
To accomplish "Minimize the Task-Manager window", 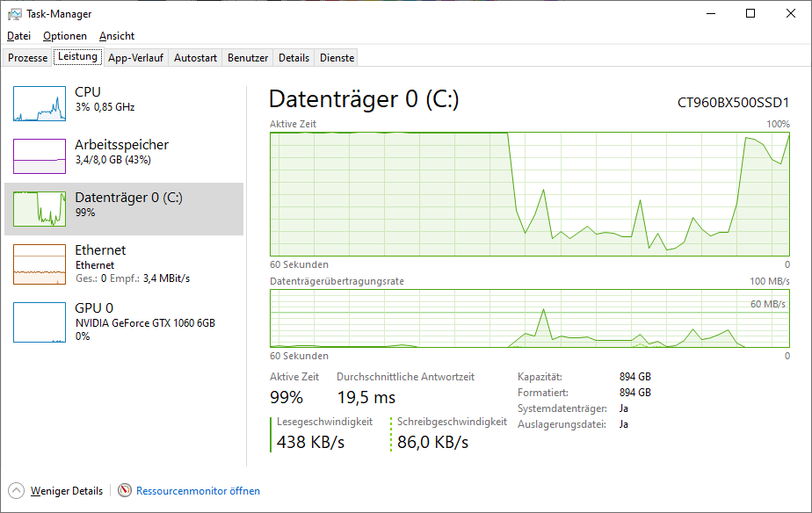I will coord(711,13).
